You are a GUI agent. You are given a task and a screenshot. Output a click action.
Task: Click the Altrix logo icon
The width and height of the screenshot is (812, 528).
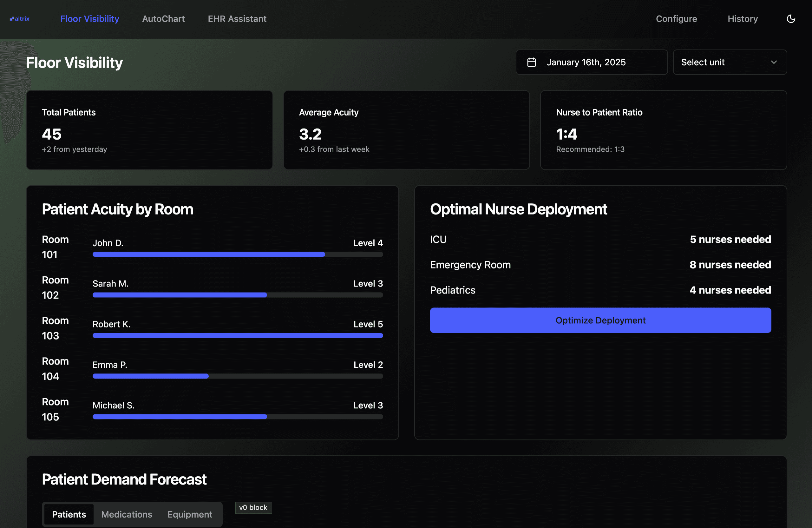click(x=12, y=18)
